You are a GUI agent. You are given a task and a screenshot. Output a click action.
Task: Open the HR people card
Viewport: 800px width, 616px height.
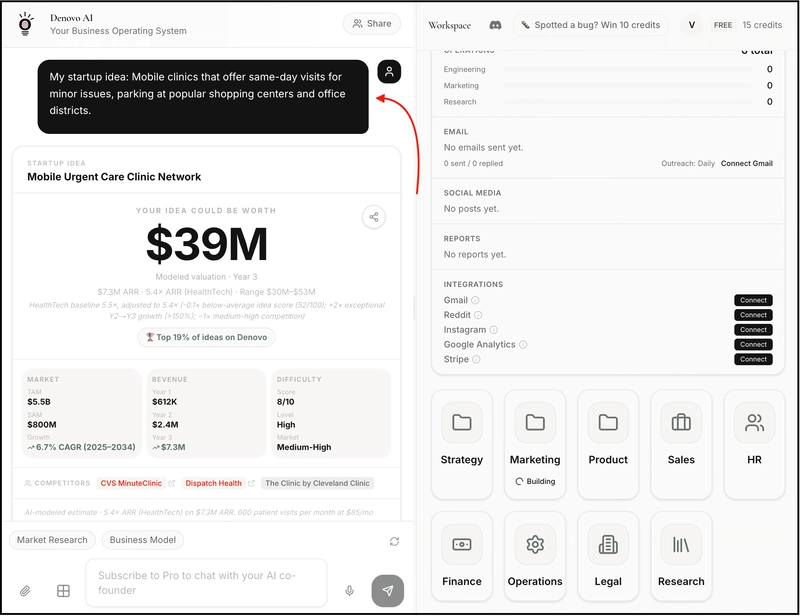coord(754,444)
